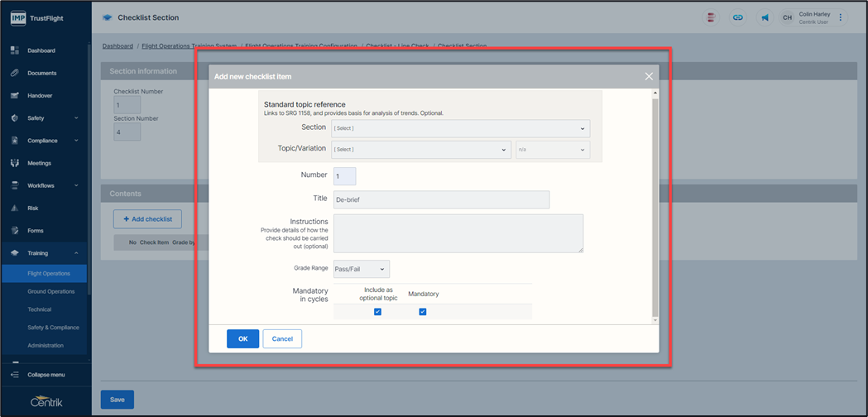
Task: Open the Handover menu item
Action: click(x=40, y=95)
